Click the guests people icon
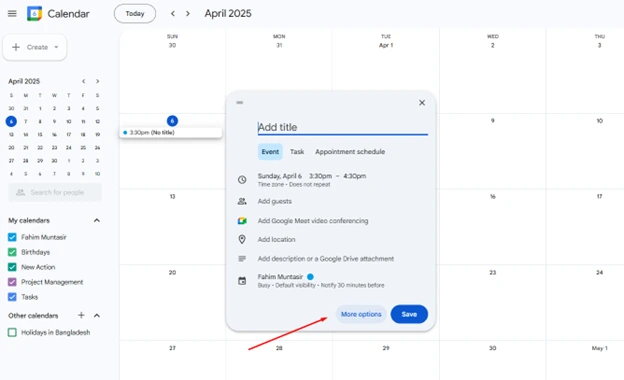Image resolution: width=624 pixels, height=380 pixels. click(x=242, y=201)
